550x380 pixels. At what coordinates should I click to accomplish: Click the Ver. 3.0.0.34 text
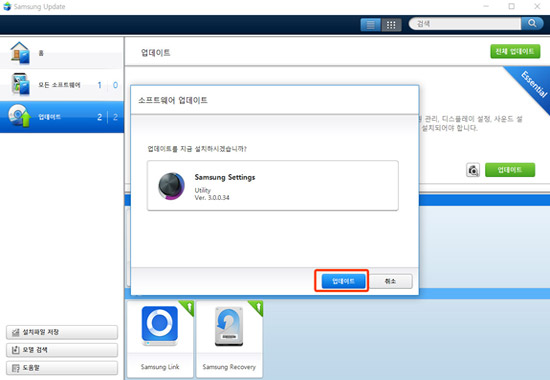(212, 198)
